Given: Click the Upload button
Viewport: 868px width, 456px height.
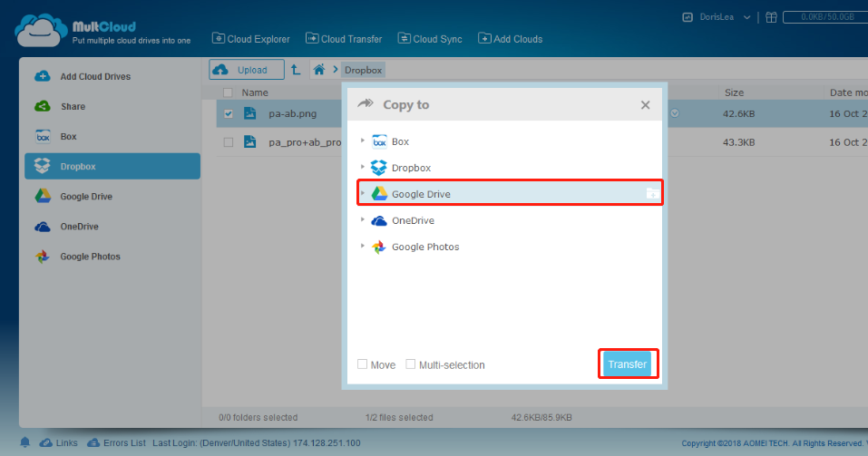Looking at the screenshot, I should point(247,70).
